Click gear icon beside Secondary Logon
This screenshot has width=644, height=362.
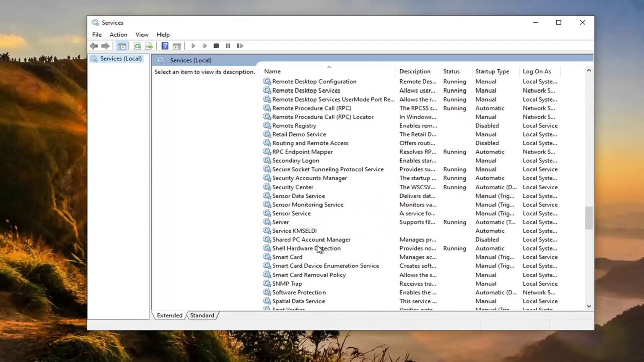point(267,161)
